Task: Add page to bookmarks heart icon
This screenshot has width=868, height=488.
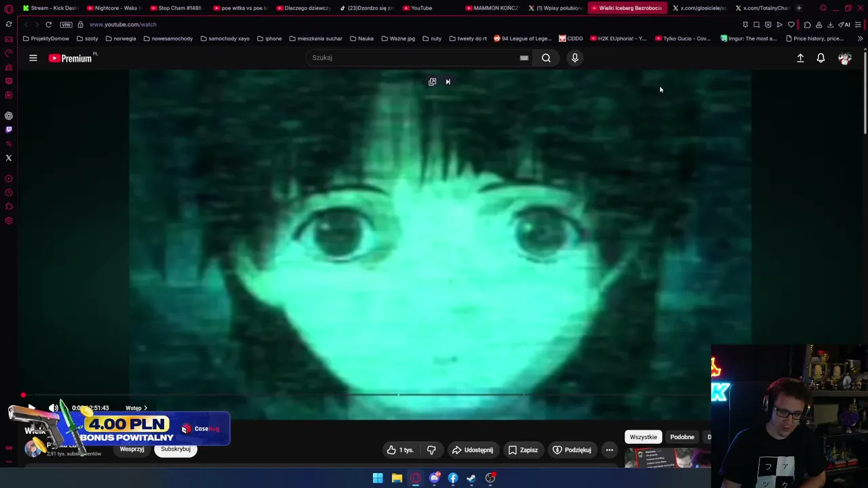Action: [791, 25]
